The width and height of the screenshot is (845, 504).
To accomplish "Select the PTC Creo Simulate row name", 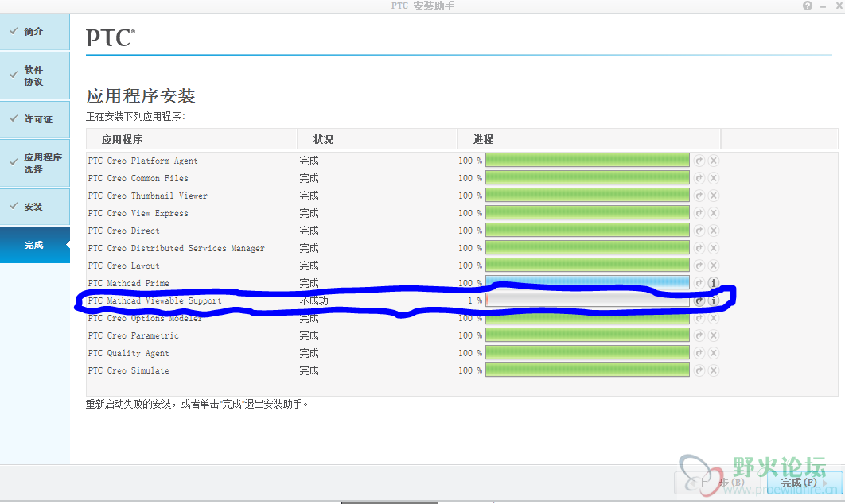I will pos(129,371).
